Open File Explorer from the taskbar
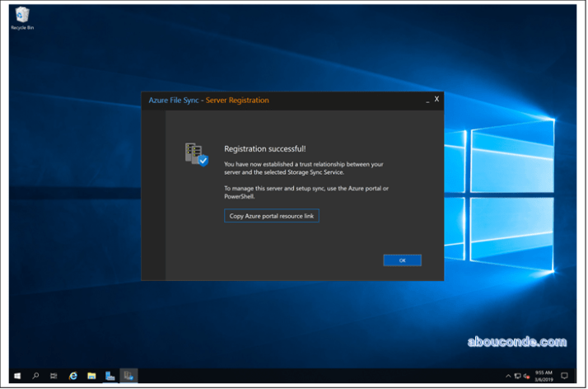 click(x=91, y=376)
